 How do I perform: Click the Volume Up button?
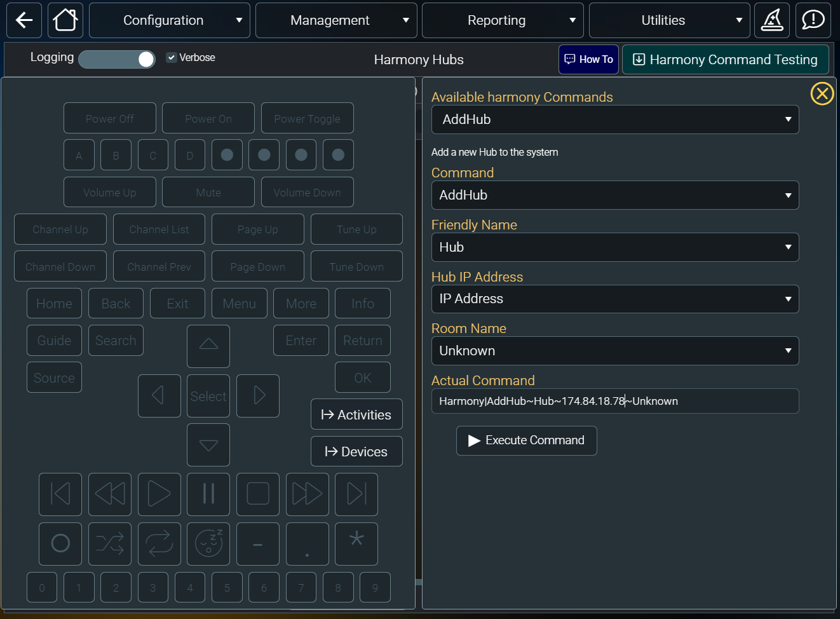(110, 192)
